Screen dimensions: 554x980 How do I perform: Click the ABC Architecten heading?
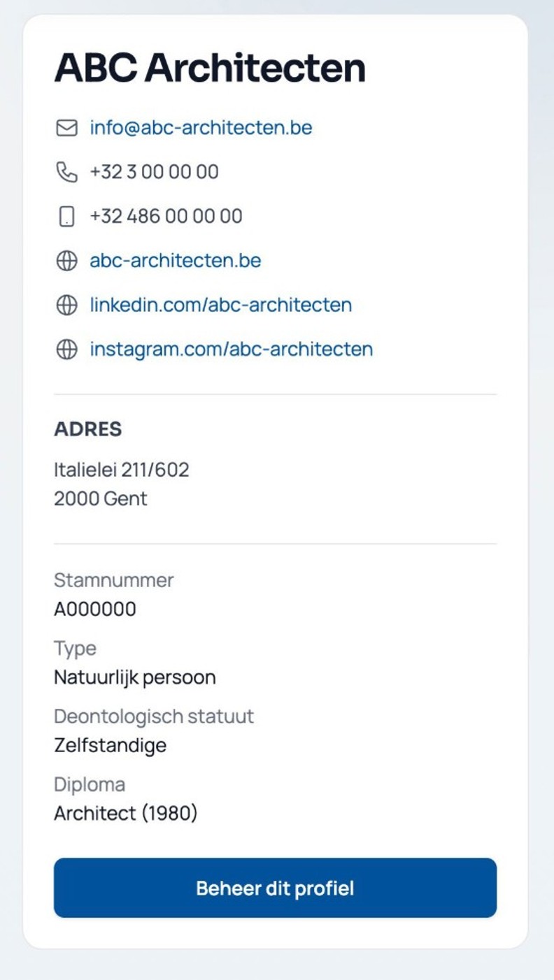point(210,68)
